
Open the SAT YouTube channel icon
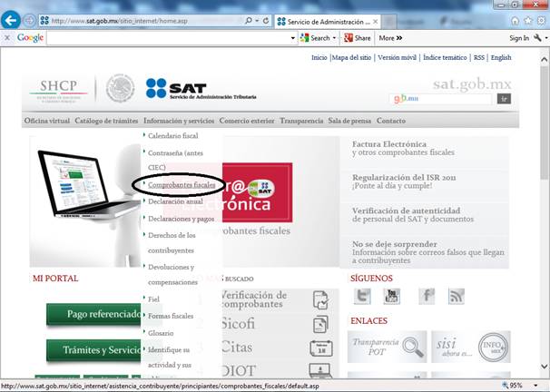[391, 296]
